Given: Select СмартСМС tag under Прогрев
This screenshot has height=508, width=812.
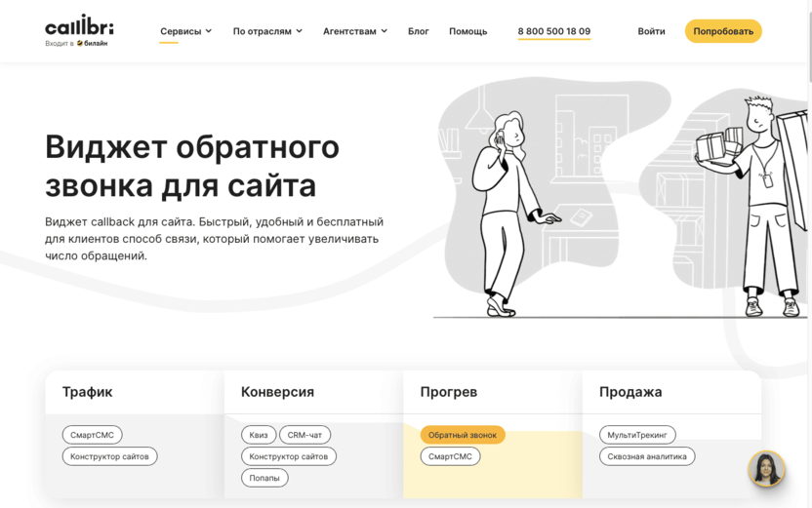Looking at the screenshot, I should (x=450, y=456).
